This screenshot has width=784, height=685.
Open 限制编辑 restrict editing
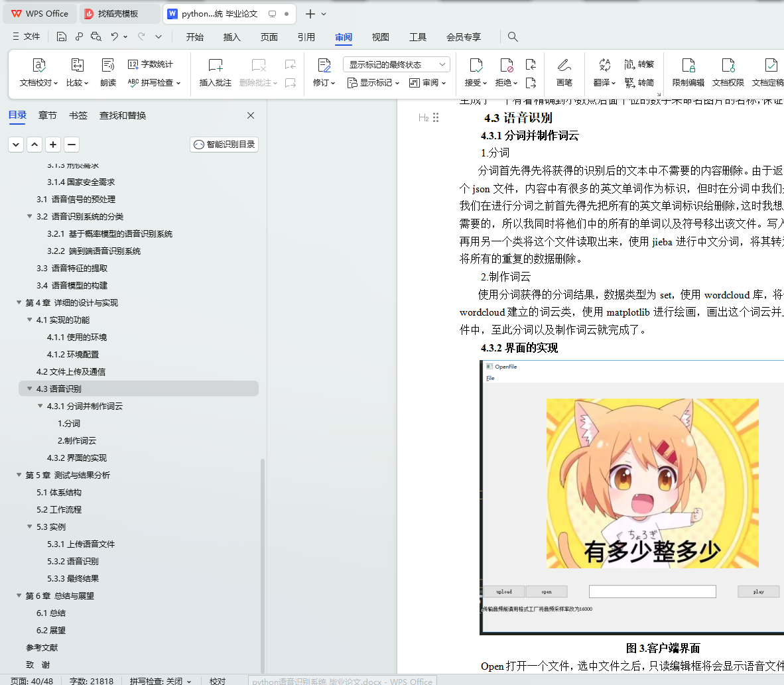[x=688, y=73]
